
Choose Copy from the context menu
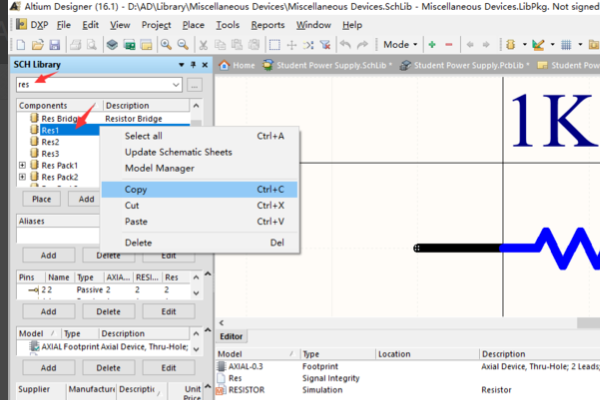click(x=135, y=189)
